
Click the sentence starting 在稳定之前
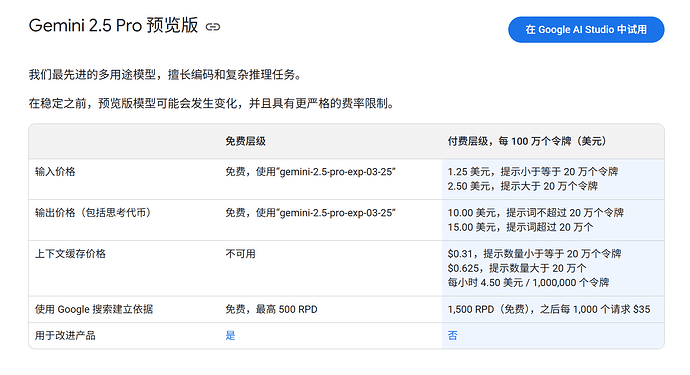tap(212, 103)
